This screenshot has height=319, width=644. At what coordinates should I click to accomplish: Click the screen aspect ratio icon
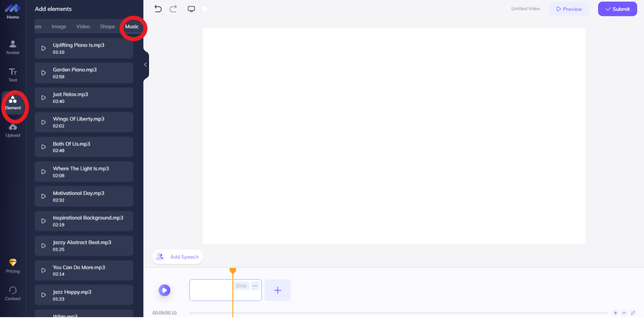coord(191,9)
